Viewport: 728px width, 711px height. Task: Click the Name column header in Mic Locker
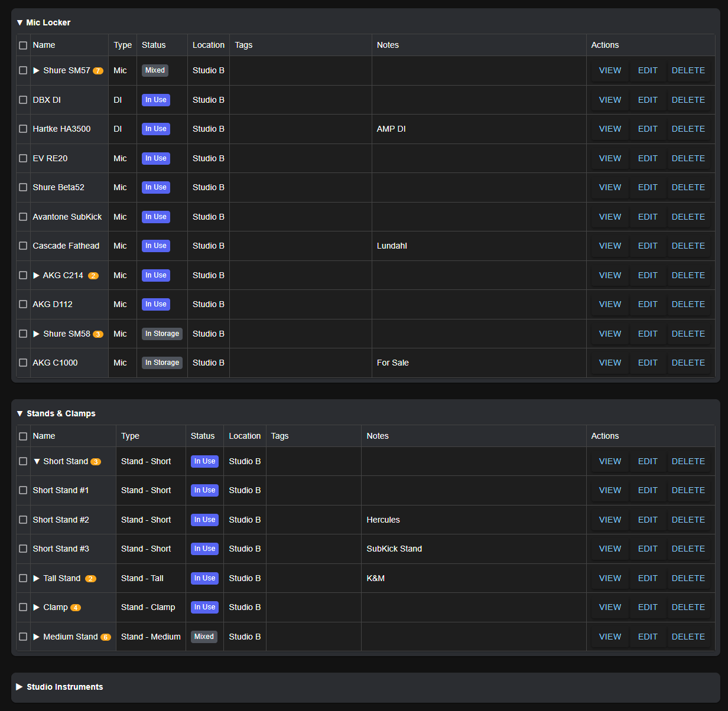click(44, 45)
